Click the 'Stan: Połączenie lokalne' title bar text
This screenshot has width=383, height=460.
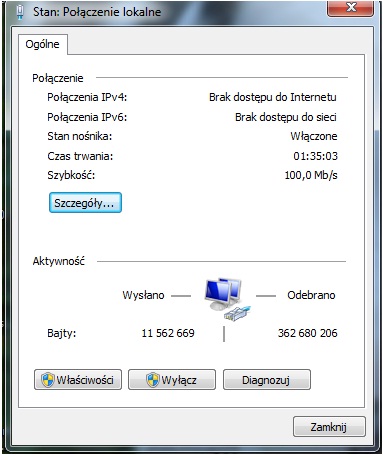click(97, 12)
